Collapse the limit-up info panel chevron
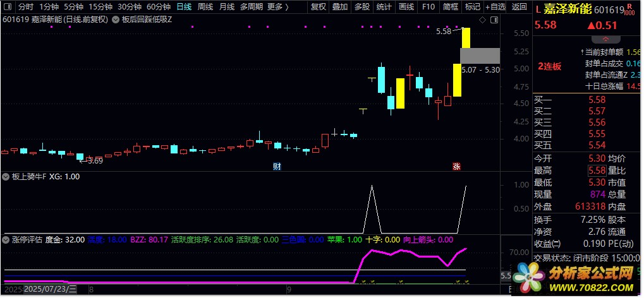Viewport: 644px width, 298px height. [605, 39]
